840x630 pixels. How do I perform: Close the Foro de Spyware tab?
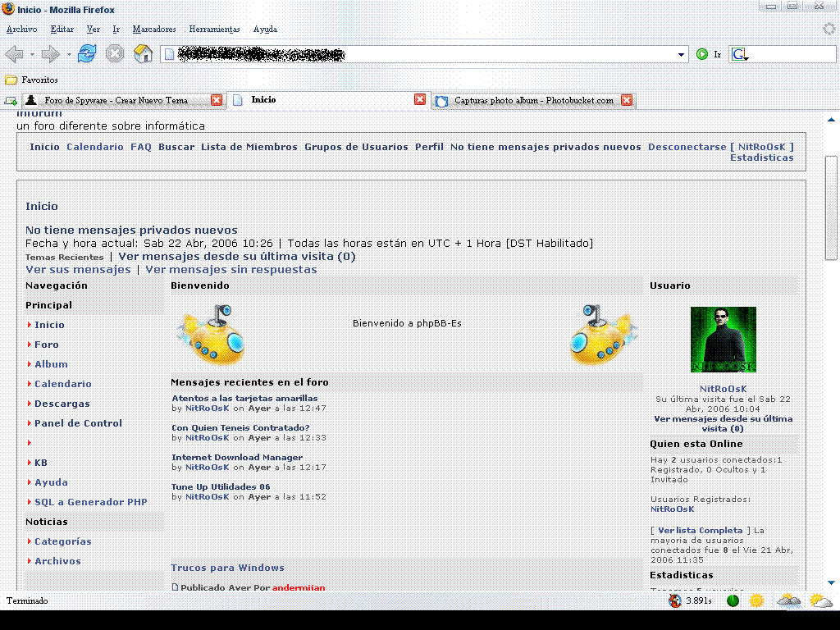pos(217,100)
